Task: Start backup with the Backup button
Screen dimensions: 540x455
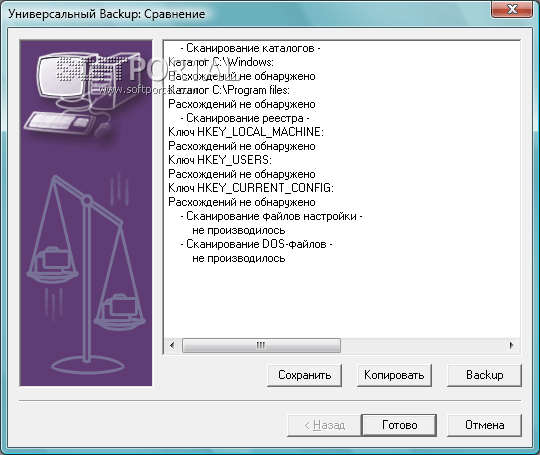Action: click(484, 375)
